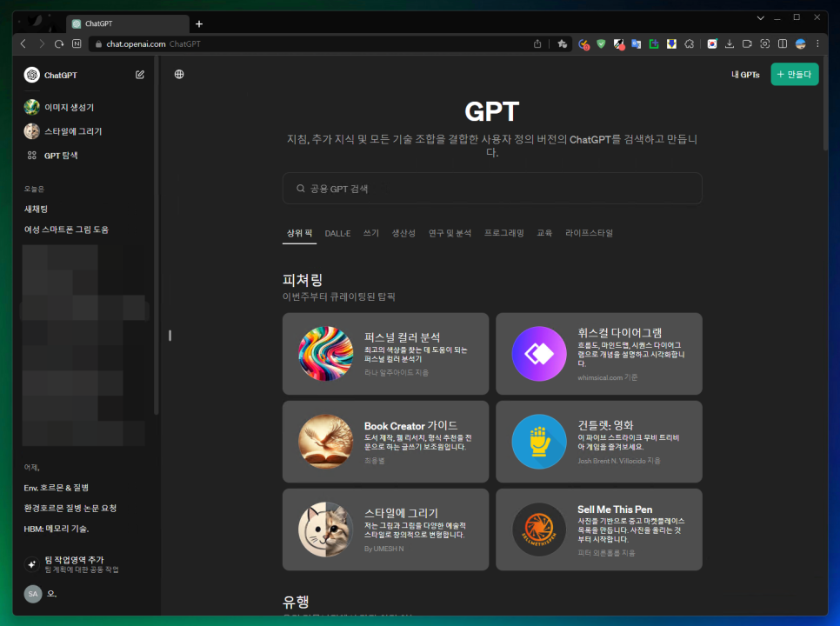The width and height of the screenshot is (840, 626).
Task: Open the Sell Me This Pen card
Action: click(599, 529)
